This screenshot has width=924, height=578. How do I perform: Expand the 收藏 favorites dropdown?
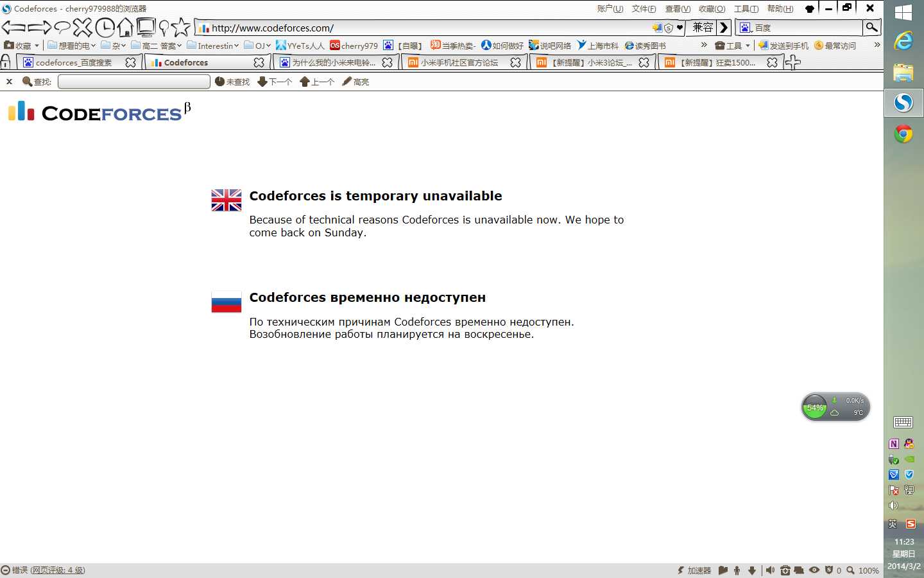(22, 46)
